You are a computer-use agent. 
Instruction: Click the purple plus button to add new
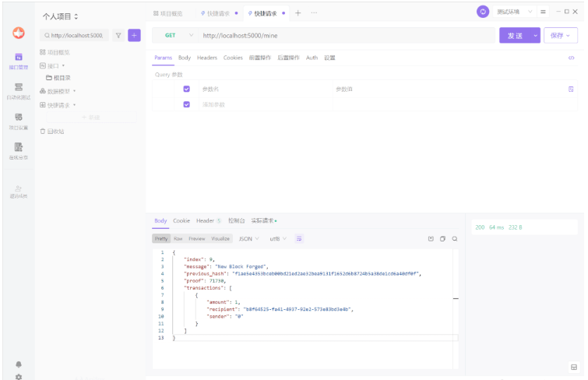point(134,35)
